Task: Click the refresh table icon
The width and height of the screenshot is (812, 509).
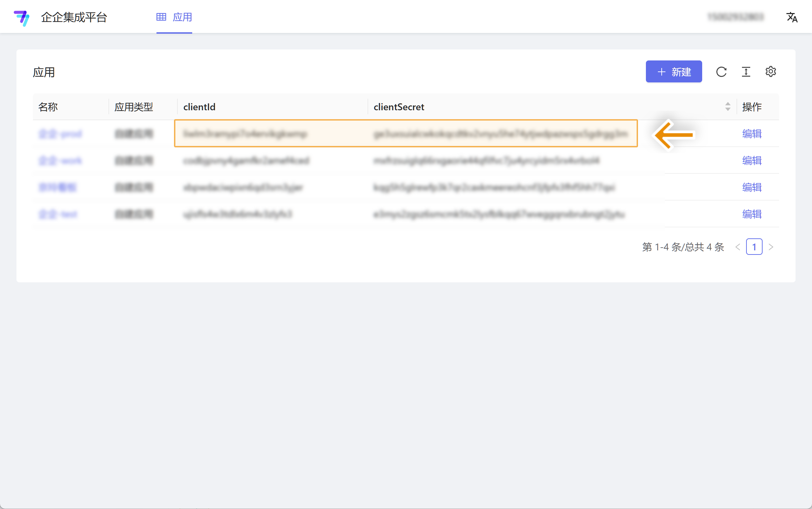Action: click(721, 72)
